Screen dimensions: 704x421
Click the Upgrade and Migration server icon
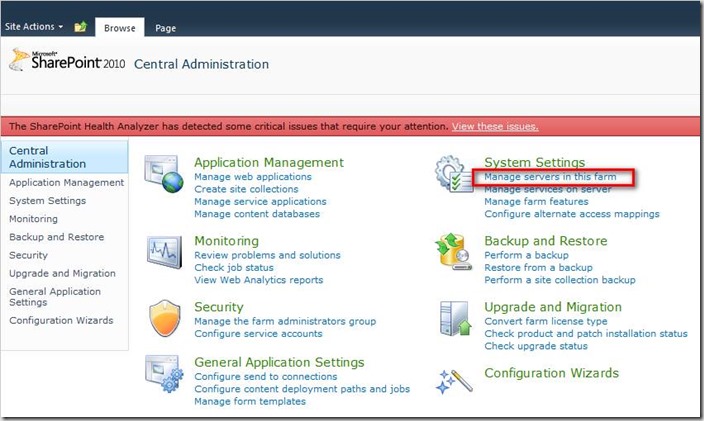(x=455, y=318)
